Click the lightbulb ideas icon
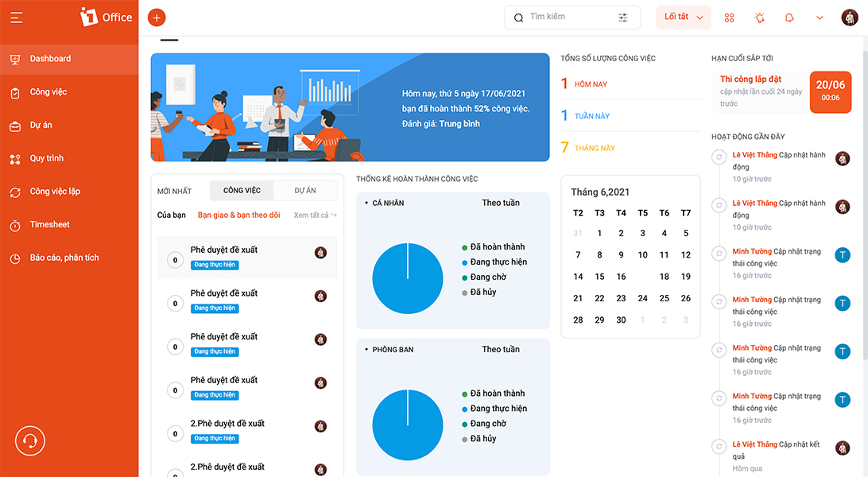The image size is (868, 477). [x=760, y=17]
